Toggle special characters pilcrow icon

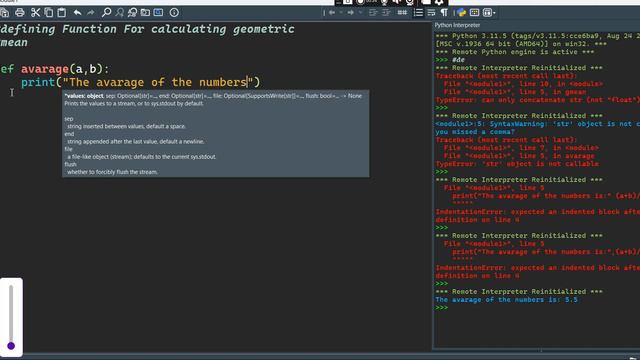[x=444, y=13]
